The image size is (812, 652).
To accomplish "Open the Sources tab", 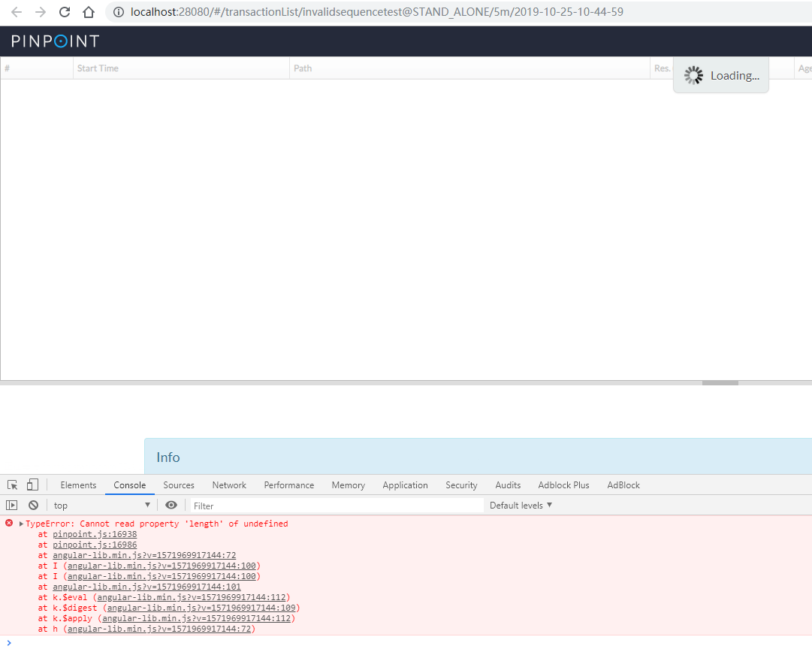I will 179,485.
